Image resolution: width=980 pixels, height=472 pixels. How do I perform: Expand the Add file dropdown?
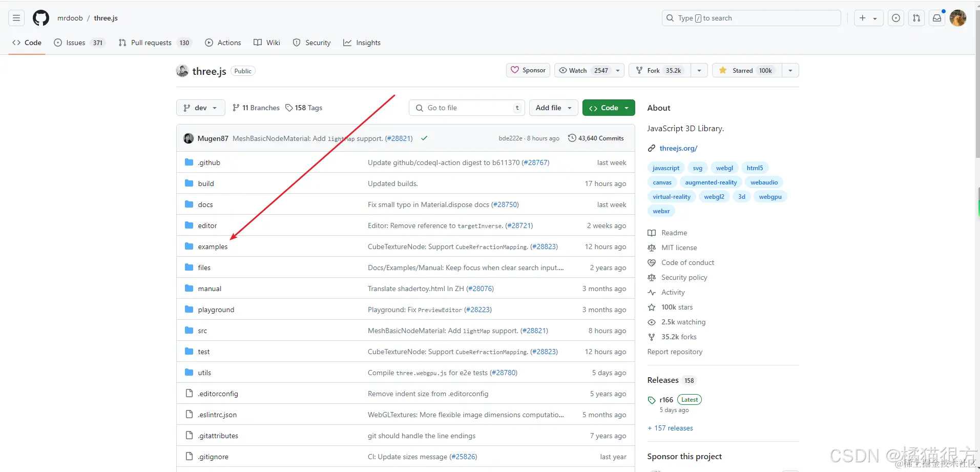[554, 108]
